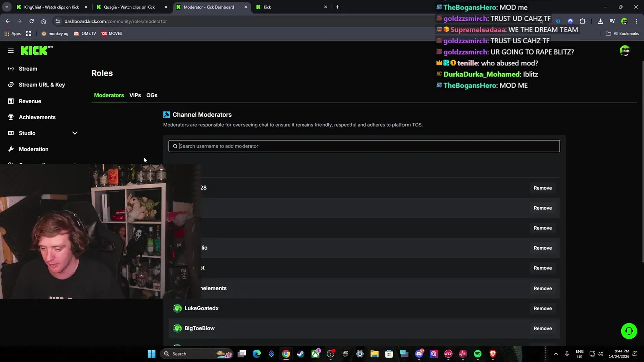644x362 pixels.
Task: Click LukeGoatedx's avatar icon
Action: coord(177,308)
